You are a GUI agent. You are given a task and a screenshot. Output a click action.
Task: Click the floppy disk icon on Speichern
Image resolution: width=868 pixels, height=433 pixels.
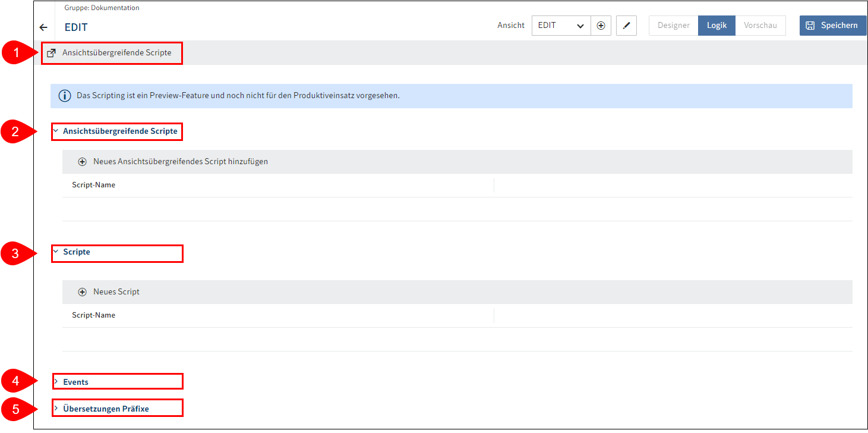pos(810,26)
